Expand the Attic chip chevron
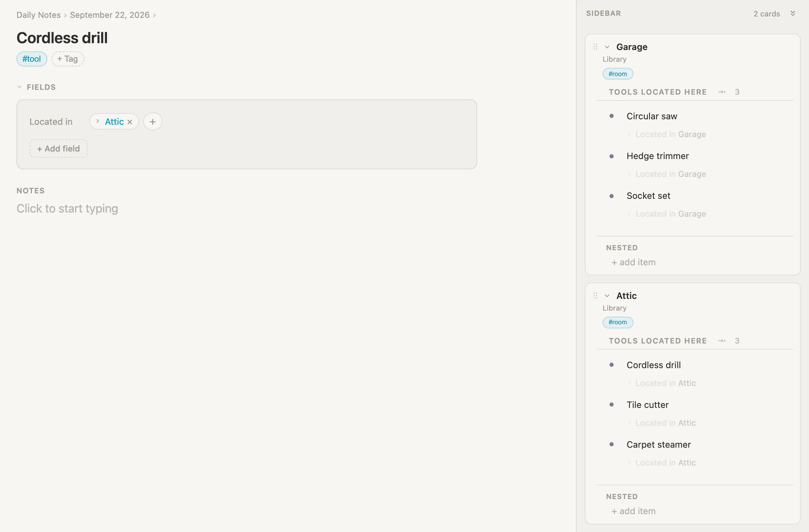The height and width of the screenshot is (532, 809). 98,121
